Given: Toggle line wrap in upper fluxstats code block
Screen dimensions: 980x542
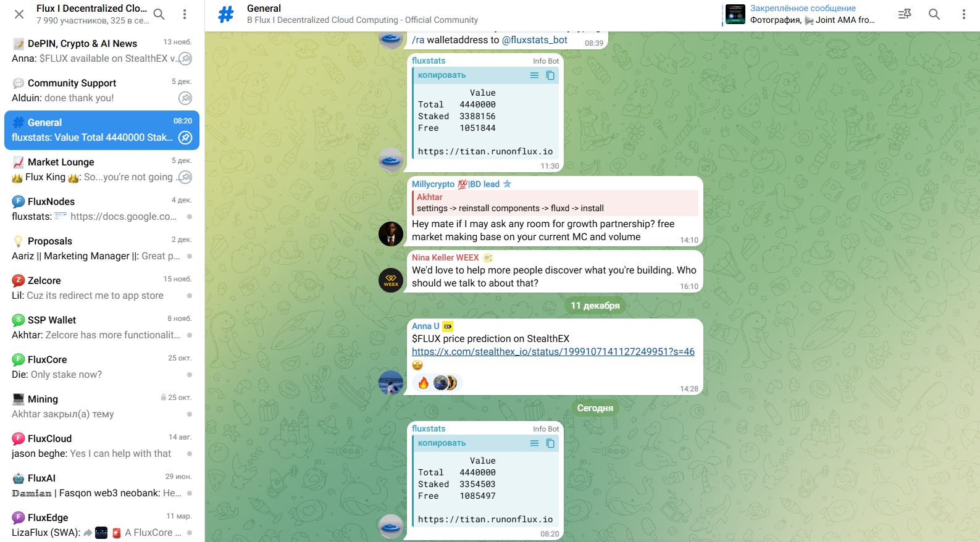Looking at the screenshot, I should pyautogui.click(x=534, y=75).
